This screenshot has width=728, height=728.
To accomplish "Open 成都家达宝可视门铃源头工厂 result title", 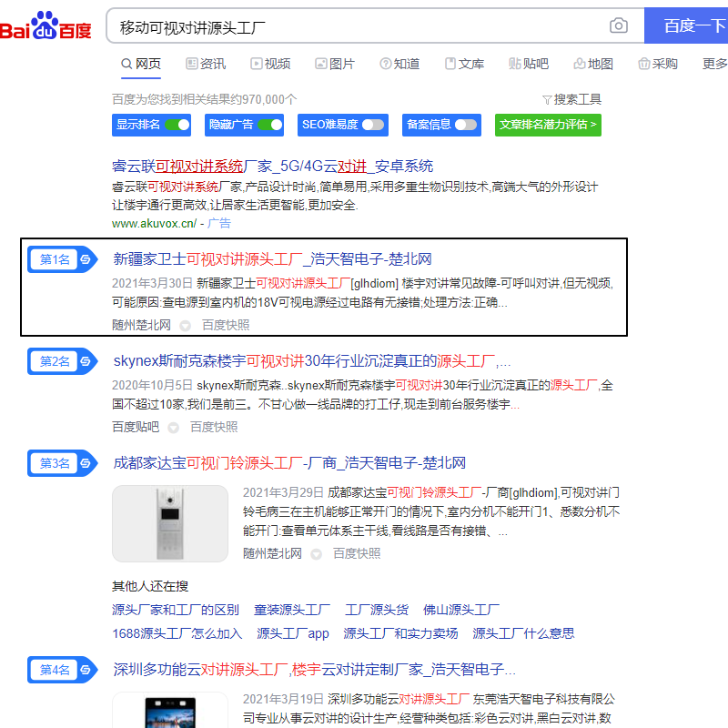I will tap(289, 463).
